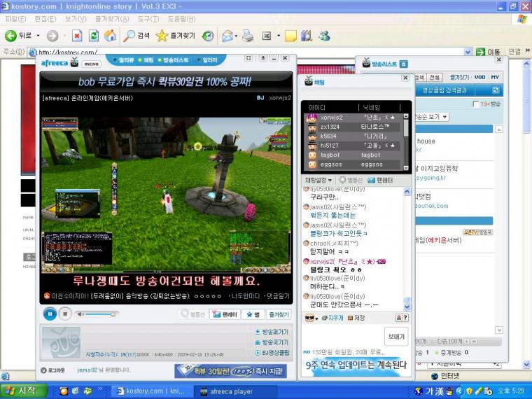Switch to the 멀티뷰 tab
This screenshot has height=399, width=532.
[x=123, y=60]
